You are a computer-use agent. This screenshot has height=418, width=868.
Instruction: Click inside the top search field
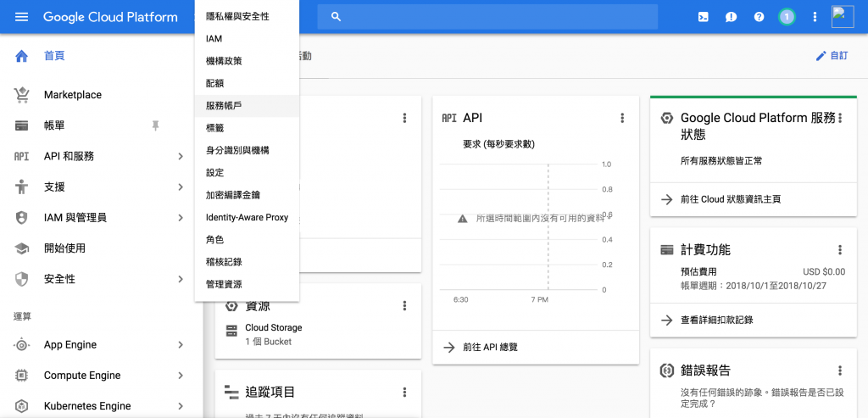pos(487,17)
